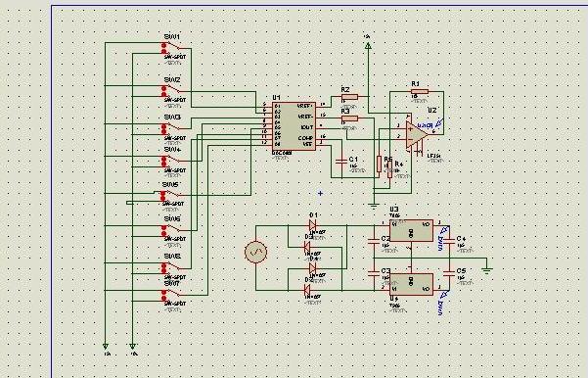Click the ground symbol right of C5
The height and width of the screenshot is (378, 588).
pos(487,270)
